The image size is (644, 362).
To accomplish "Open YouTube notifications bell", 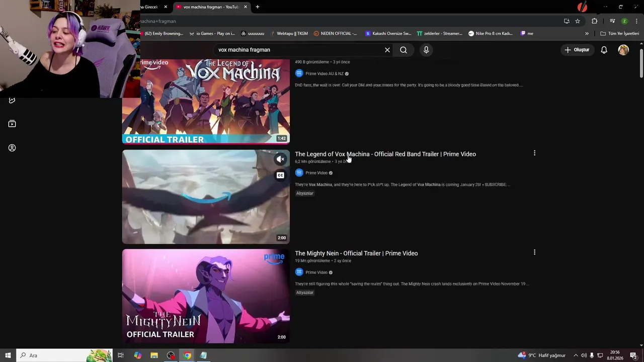I will tap(604, 50).
